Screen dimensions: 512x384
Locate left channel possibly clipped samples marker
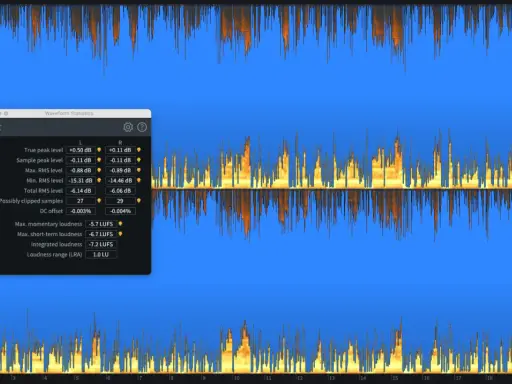coord(99,201)
